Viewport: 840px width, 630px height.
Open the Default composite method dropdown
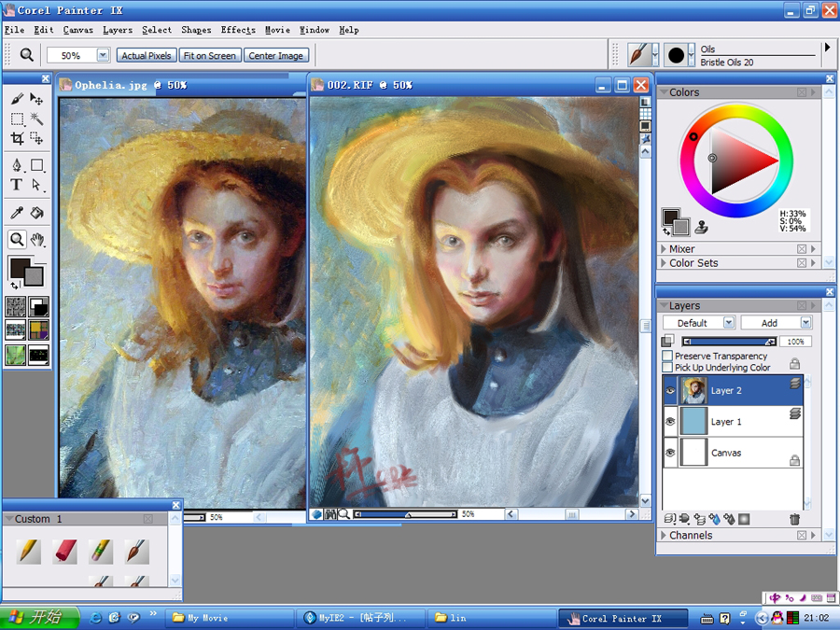tap(729, 323)
